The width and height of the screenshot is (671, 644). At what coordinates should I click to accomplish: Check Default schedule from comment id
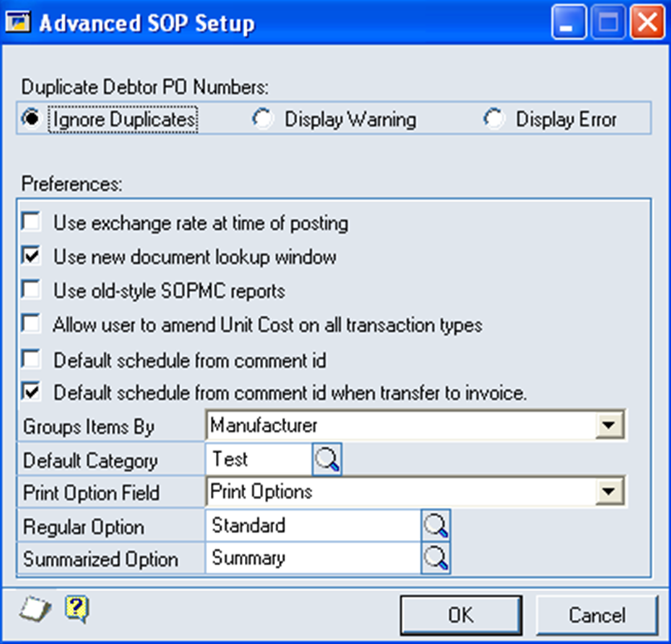32,359
